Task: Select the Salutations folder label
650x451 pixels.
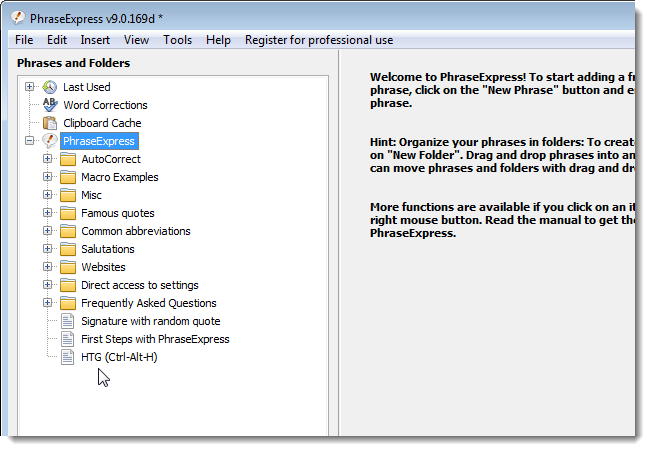Action: pos(108,249)
